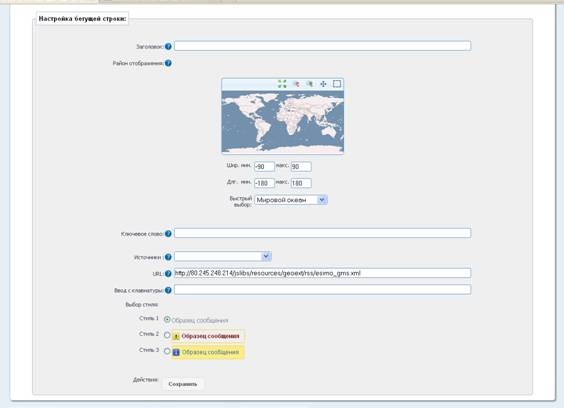Pick the Стиль 3 radio option
The width and height of the screenshot is (564, 408).
(167, 351)
